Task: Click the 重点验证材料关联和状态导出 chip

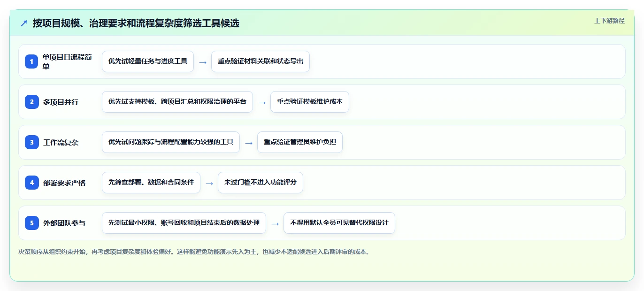Action: click(261, 61)
